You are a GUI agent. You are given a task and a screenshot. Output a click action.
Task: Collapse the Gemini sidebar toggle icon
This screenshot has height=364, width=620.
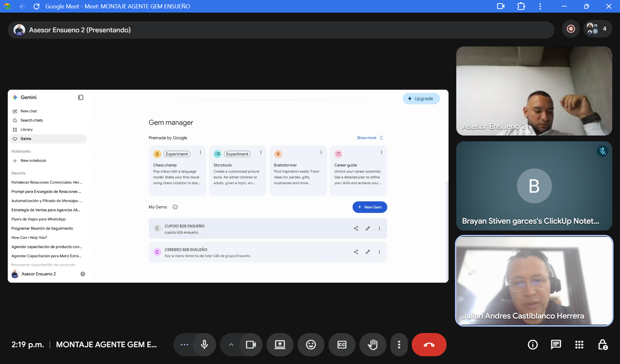81,97
